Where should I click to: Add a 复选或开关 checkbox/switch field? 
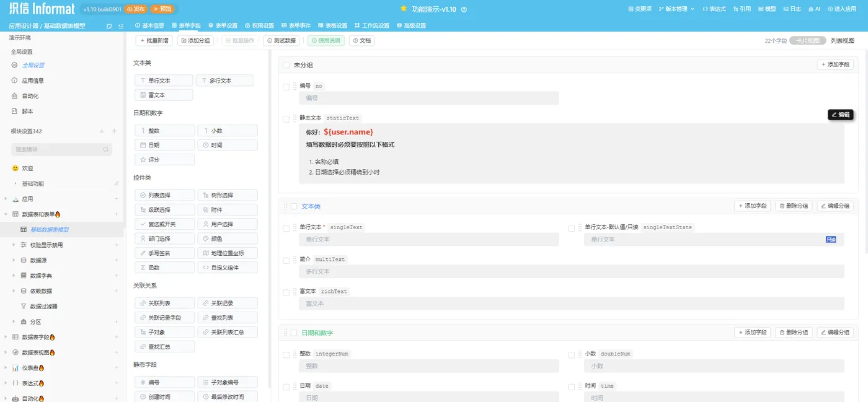coord(164,224)
